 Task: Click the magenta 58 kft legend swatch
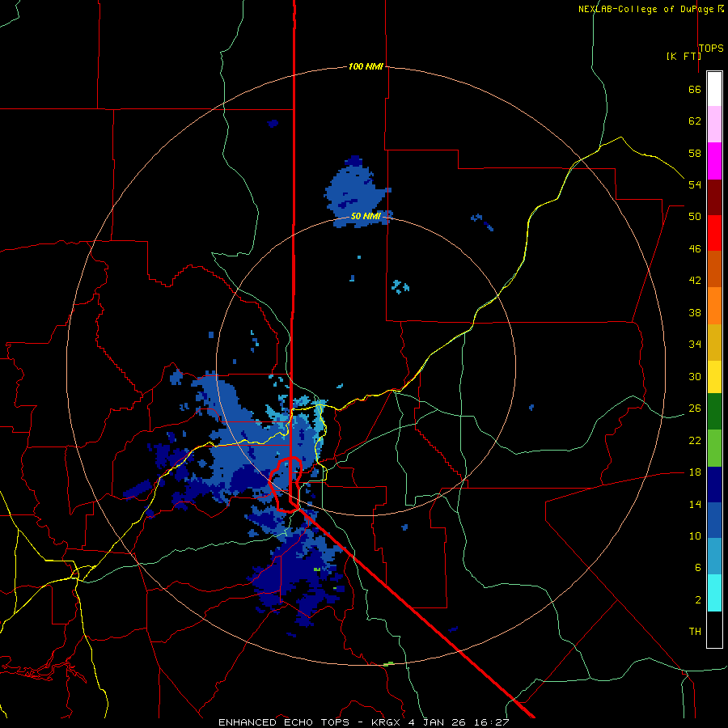[x=714, y=161]
